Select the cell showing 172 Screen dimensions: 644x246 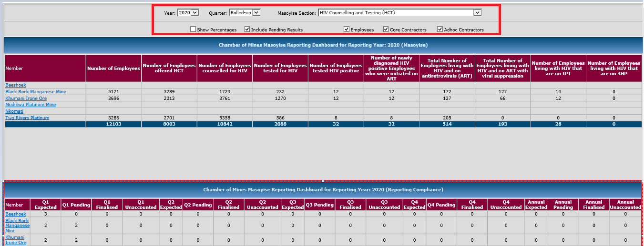447,91
